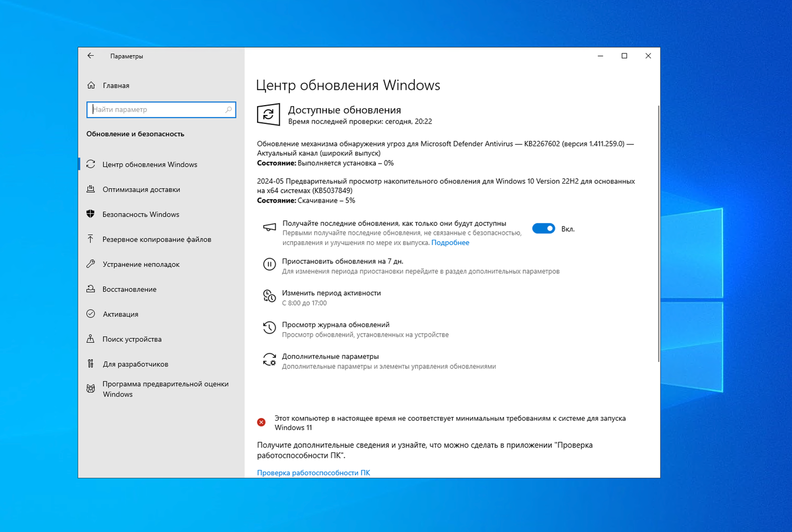
Task: Click the shield icon for Безопасность Windows
Action: (x=91, y=214)
